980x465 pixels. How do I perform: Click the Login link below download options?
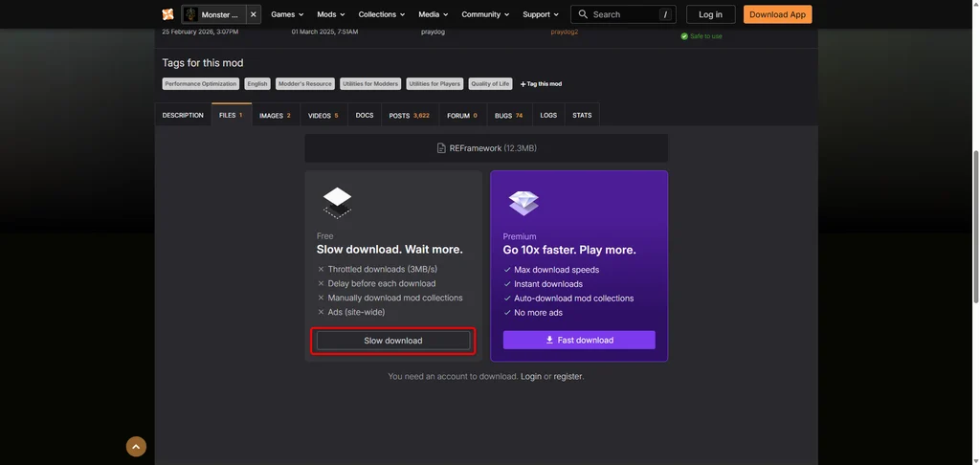click(530, 376)
